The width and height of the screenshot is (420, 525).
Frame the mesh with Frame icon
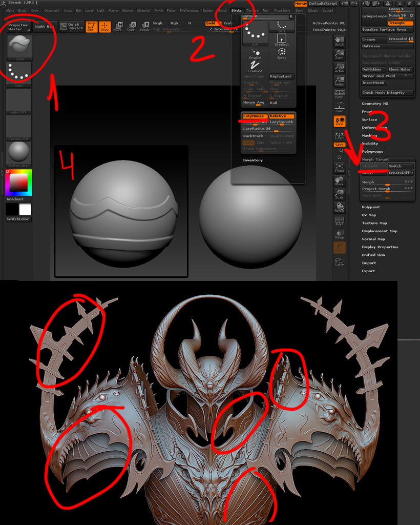340,168
